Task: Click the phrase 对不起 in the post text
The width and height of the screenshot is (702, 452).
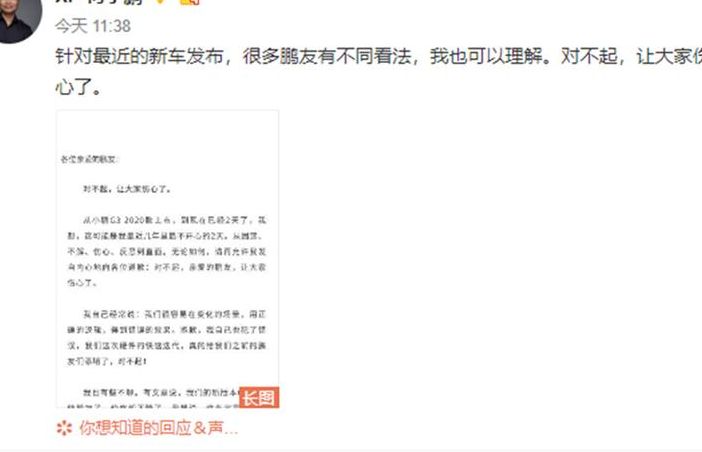Action: (589, 56)
